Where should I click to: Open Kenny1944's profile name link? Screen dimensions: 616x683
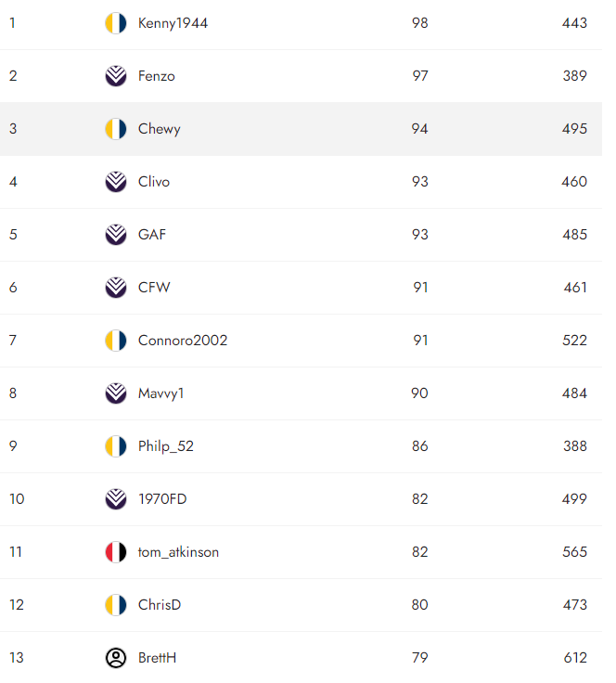173,23
